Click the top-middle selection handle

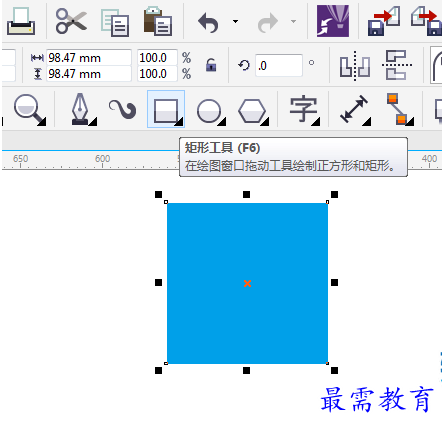(246, 194)
